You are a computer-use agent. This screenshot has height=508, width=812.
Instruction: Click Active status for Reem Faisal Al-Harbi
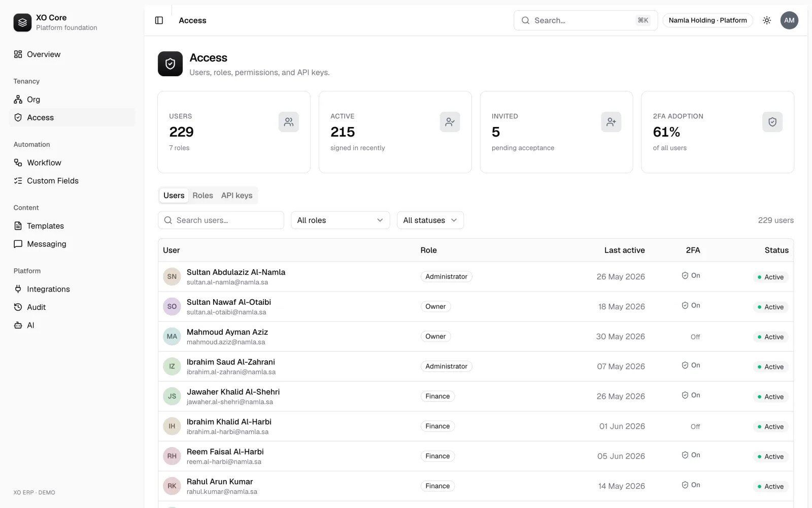tap(770, 457)
